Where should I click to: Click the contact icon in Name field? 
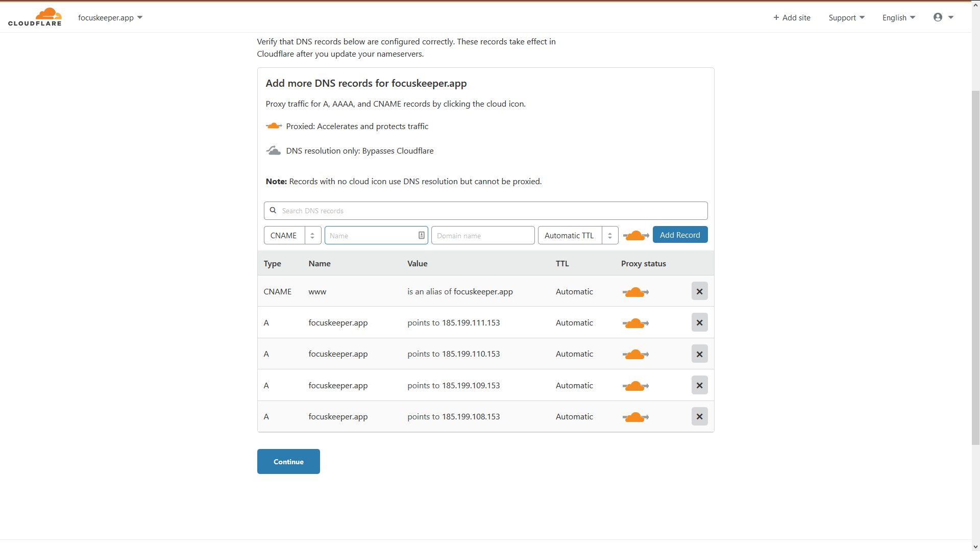point(421,235)
